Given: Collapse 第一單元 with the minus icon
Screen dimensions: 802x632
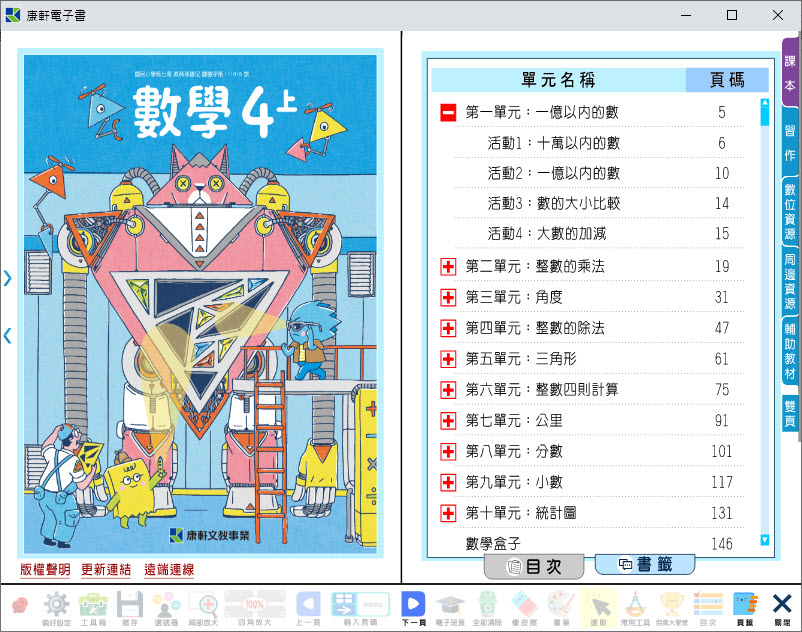Looking at the screenshot, I should click(x=448, y=113).
